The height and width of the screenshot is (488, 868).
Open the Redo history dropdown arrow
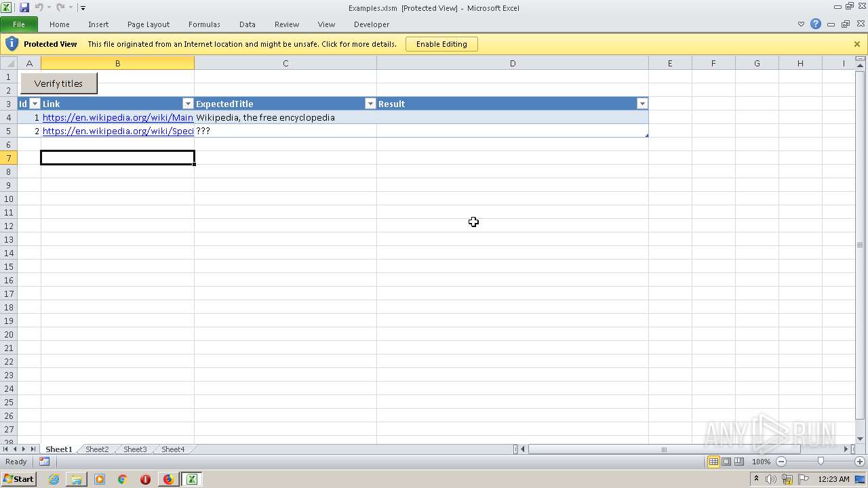pyautogui.click(x=71, y=7)
